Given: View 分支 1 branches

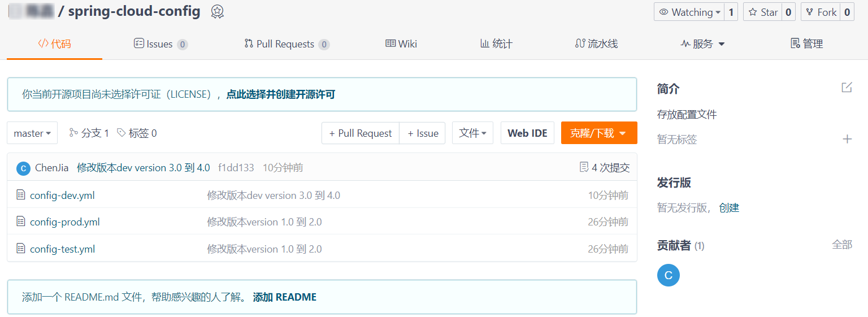Looking at the screenshot, I should [89, 133].
